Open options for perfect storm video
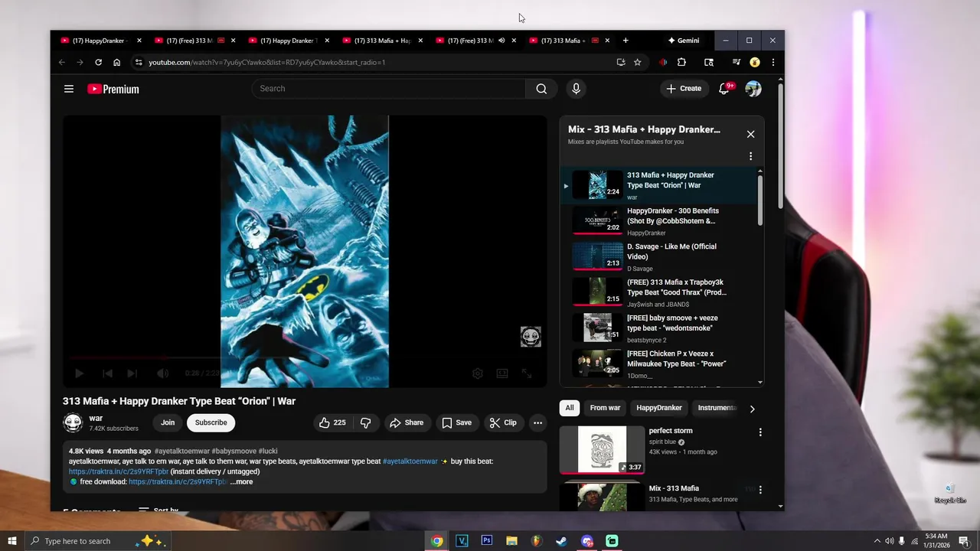This screenshot has height=551, width=980. [x=760, y=432]
